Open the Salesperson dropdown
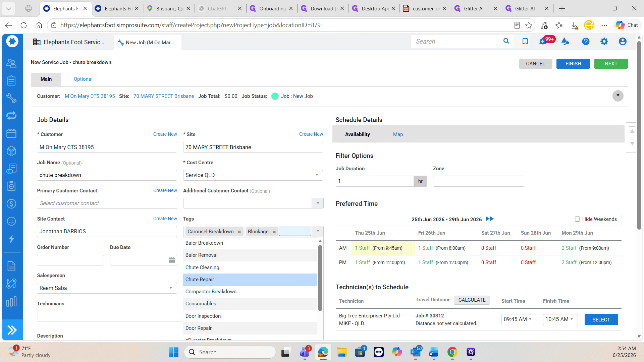Screen dimensions: 644x362 [171, 288]
